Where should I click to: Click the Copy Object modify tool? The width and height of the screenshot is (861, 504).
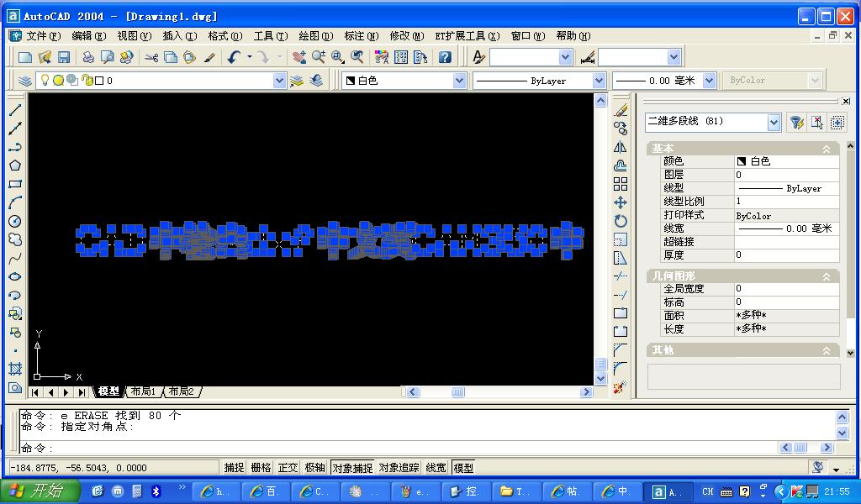pos(621,129)
